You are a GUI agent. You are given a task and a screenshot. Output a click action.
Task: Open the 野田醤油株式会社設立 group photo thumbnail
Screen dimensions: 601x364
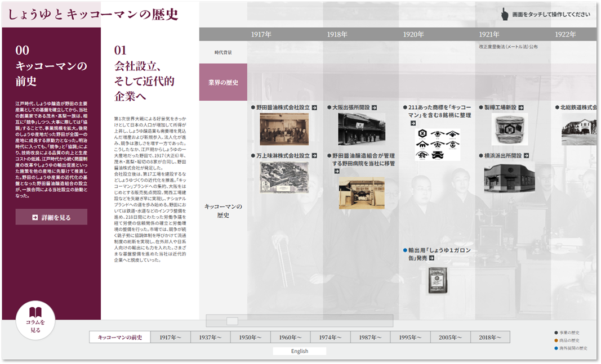tap(284, 129)
